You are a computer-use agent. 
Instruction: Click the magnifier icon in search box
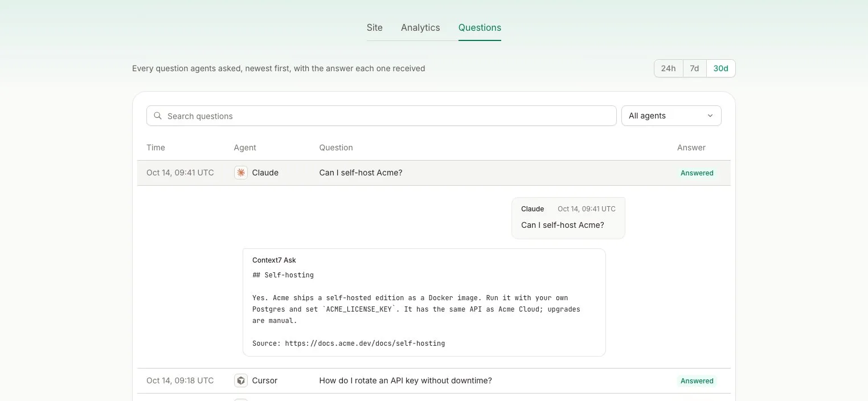pyautogui.click(x=158, y=116)
